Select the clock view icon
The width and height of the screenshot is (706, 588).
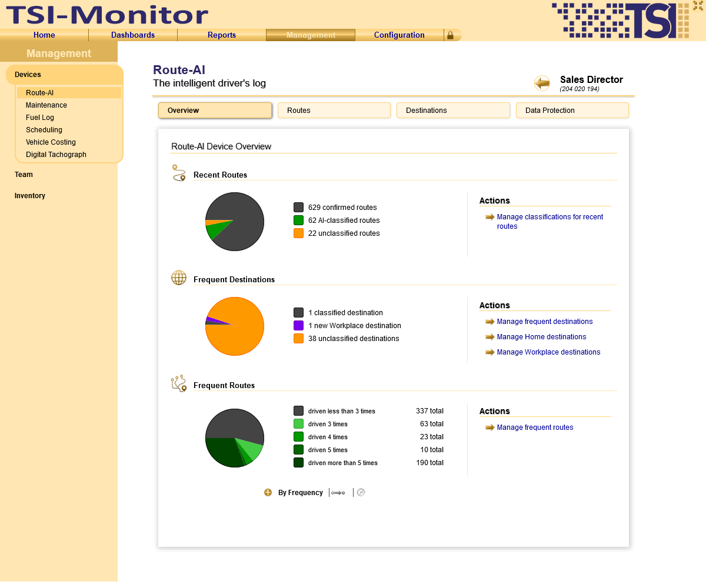tap(361, 493)
